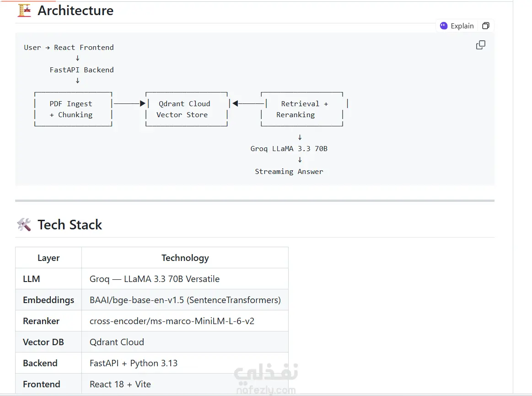Click the Retrieval + Reranking diagram box

(x=302, y=109)
